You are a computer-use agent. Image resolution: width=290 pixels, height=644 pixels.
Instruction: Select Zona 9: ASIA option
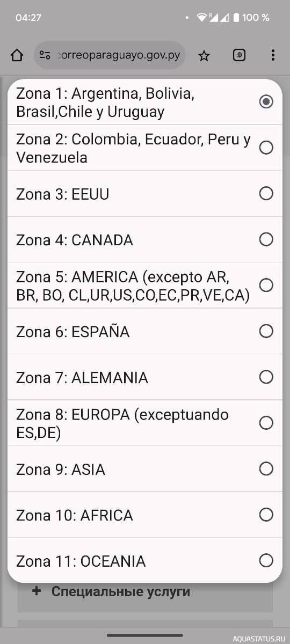[x=145, y=469]
